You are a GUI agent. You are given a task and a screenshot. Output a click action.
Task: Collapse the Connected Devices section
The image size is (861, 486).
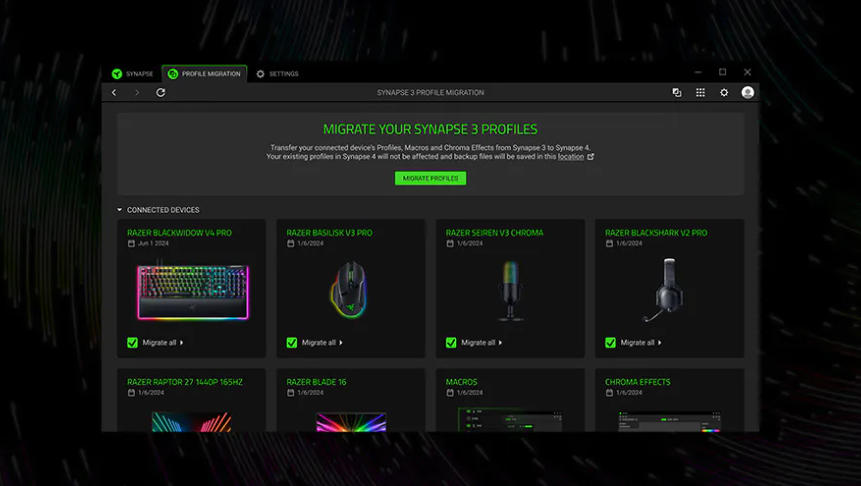pos(120,210)
